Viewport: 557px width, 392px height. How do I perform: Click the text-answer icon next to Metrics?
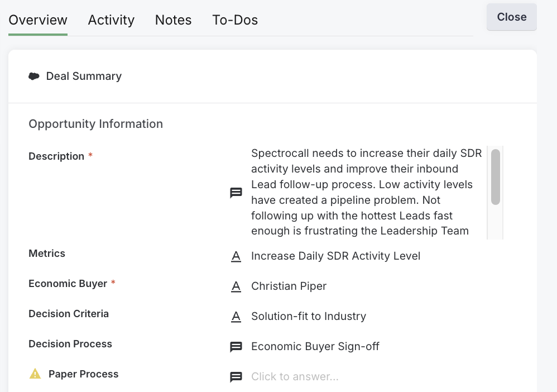236,256
